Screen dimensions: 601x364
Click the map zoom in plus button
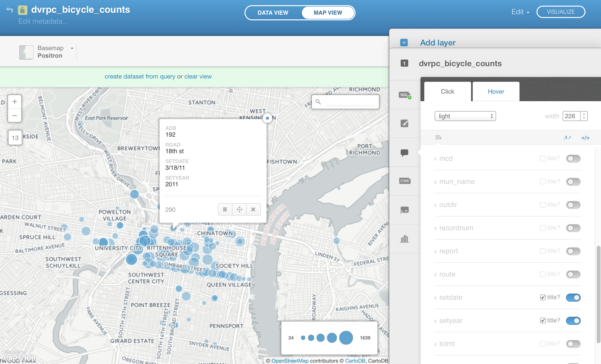pyautogui.click(x=15, y=101)
